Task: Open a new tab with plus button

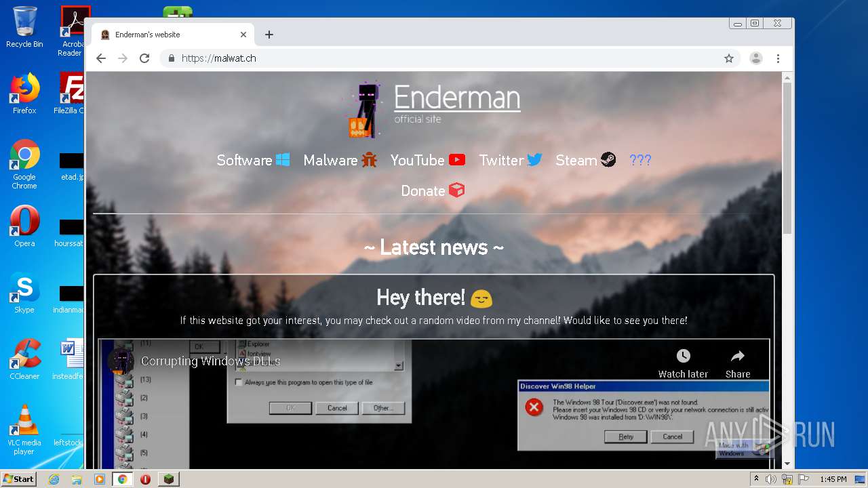Action: 269,35
